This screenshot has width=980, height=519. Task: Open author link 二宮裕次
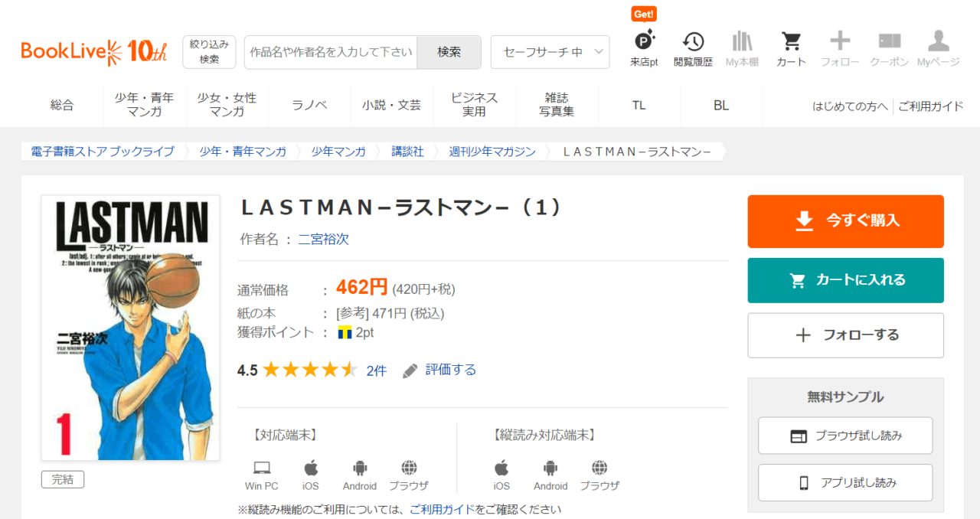click(x=323, y=239)
